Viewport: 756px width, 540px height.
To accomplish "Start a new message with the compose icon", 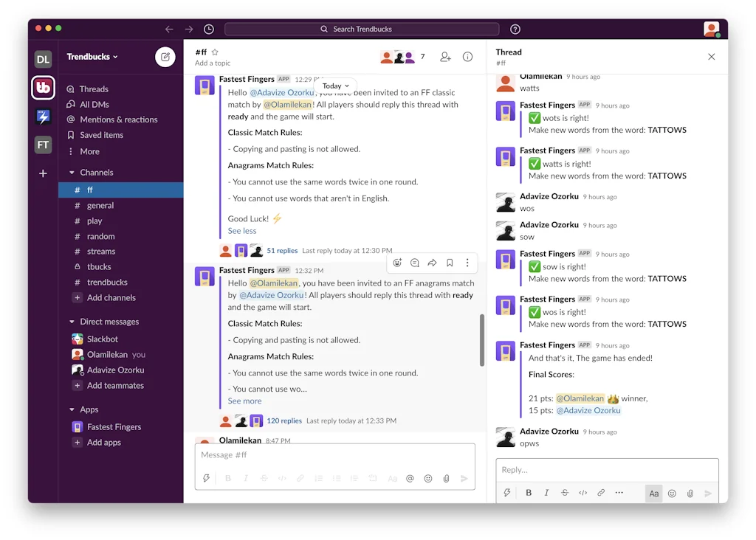I will (x=164, y=57).
